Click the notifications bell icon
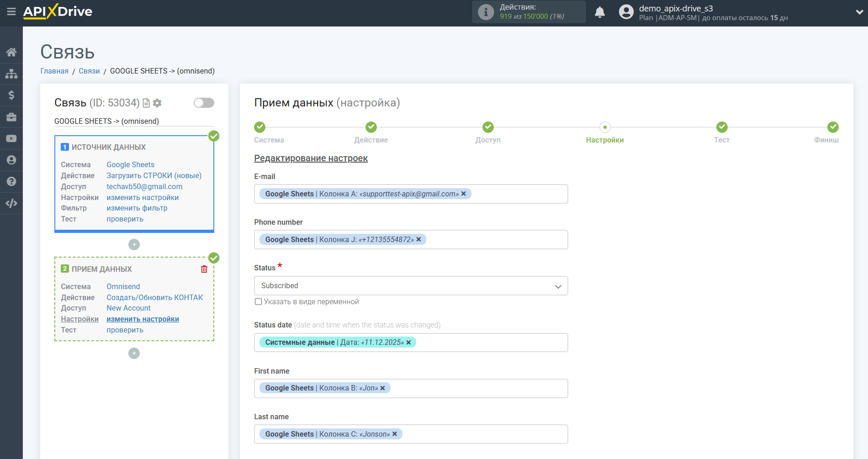Image resolution: width=868 pixels, height=459 pixels. pyautogui.click(x=600, y=12)
